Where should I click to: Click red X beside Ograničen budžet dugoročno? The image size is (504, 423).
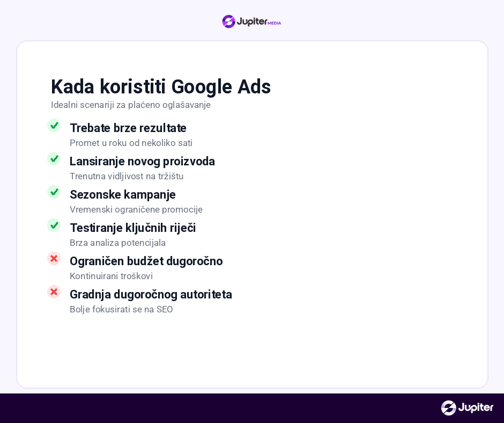point(54,259)
